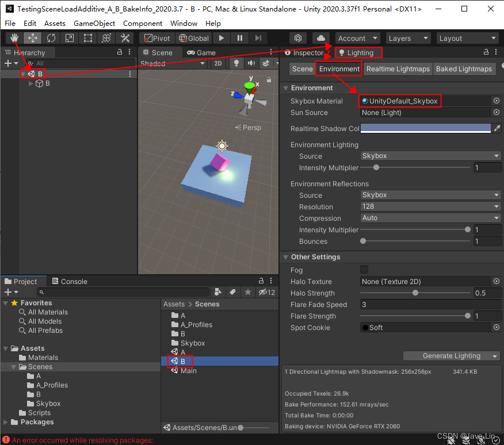The height and width of the screenshot is (445, 504).
Task: Select the Rect Transform tool
Action: pos(88,38)
